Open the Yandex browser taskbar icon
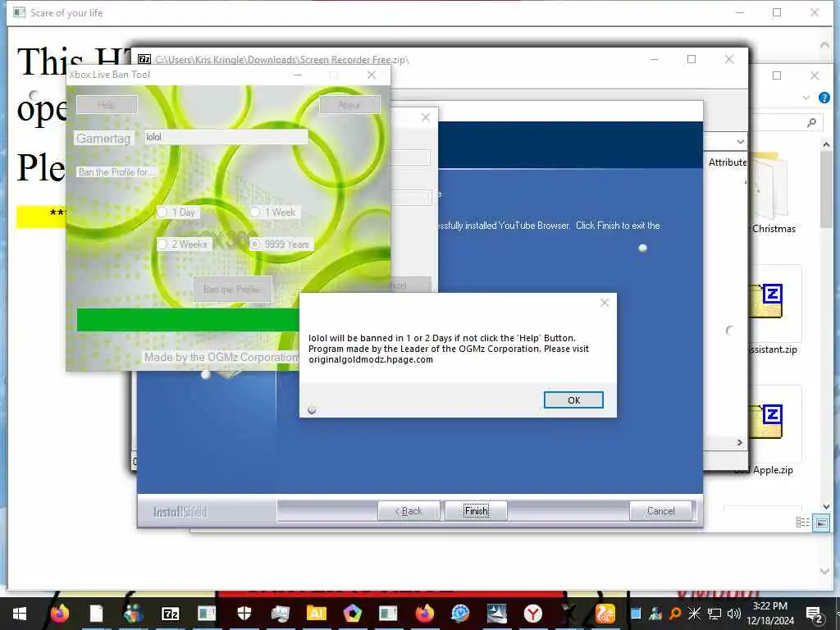Image resolution: width=840 pixels, height=630 pixels. [x=533, y=614]
